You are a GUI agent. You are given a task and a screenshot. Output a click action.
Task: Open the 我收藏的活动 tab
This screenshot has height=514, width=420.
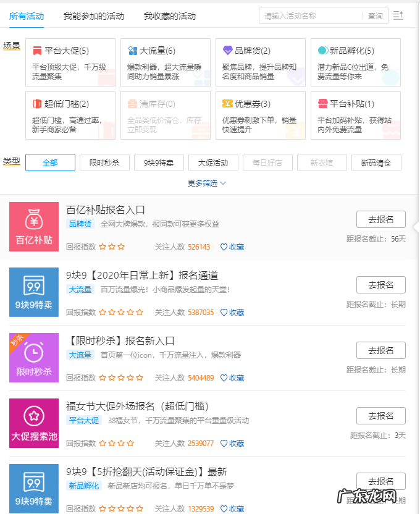(170, 16)
